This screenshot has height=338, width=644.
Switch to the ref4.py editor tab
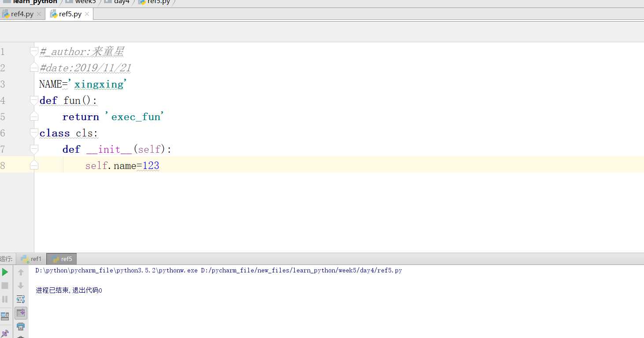[x=22, y=14]
